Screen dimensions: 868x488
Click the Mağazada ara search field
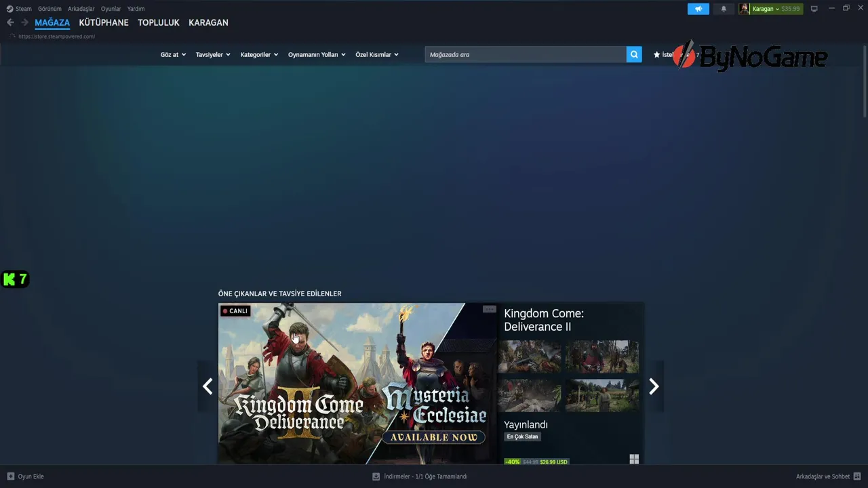pos(526,54)
